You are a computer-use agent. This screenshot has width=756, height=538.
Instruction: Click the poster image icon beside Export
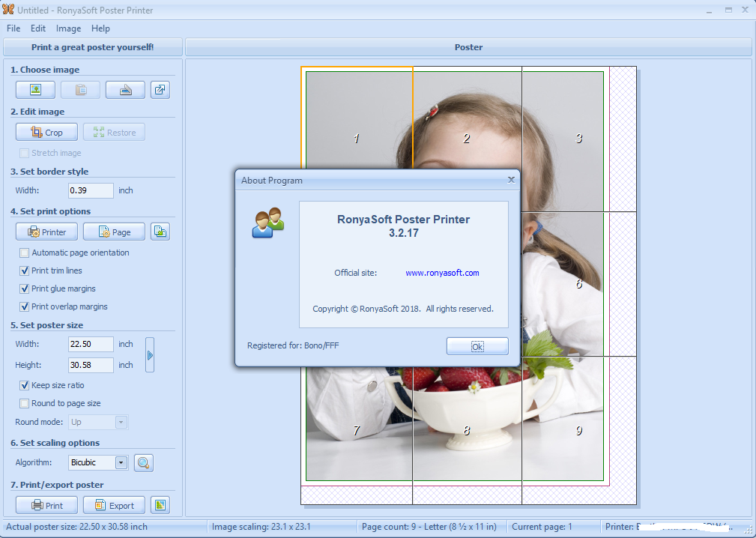(160, 505)
